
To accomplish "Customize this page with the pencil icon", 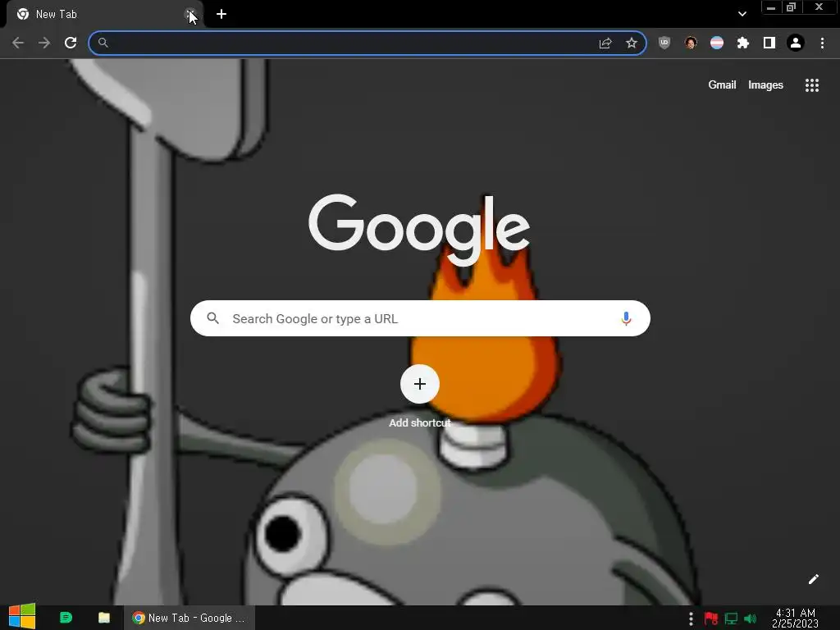I will [813, 579].
